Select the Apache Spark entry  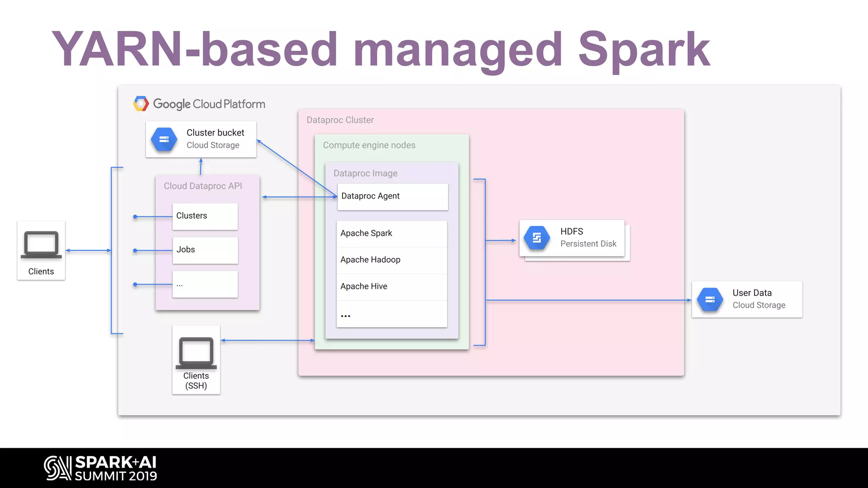tap(392, 234)
